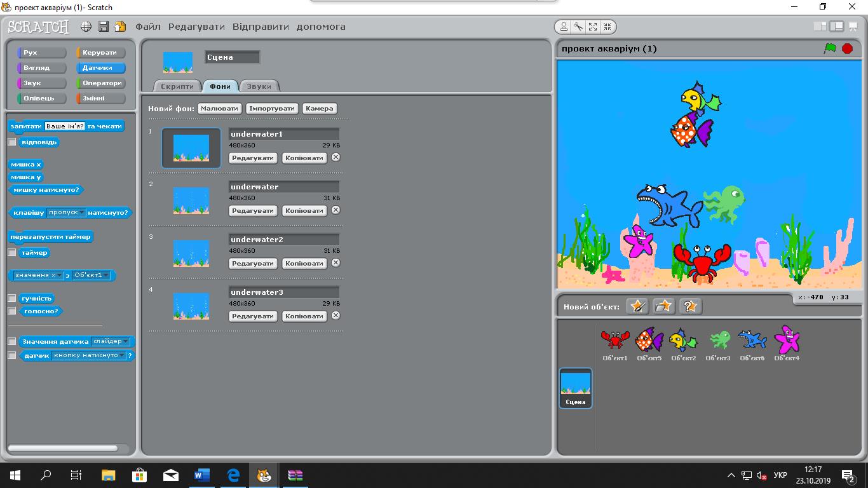Open the Відправити menu
The width and height of the screenshot is (868, 488).
[261, 27]
